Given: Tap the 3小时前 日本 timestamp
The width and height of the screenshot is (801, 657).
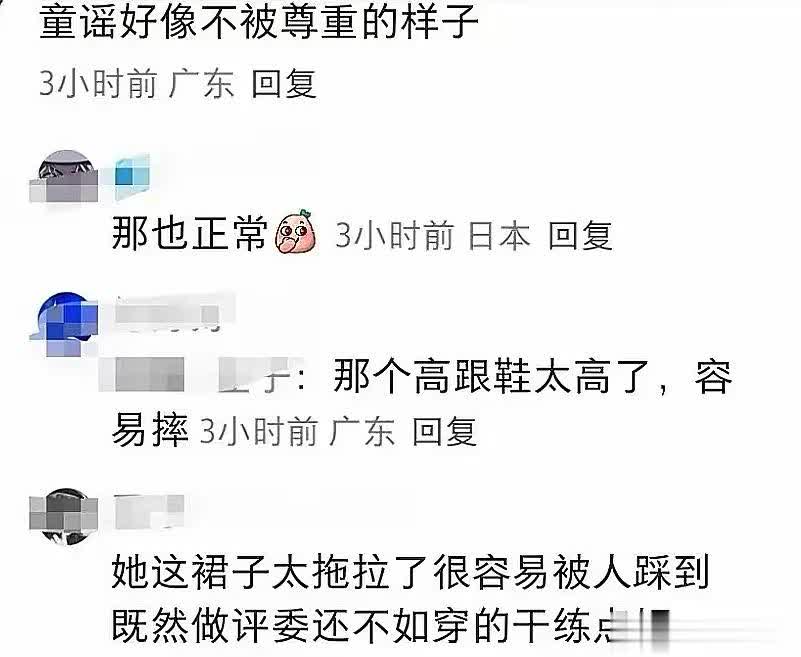Looking at the screenshot, I should click(x=433, y=236).
